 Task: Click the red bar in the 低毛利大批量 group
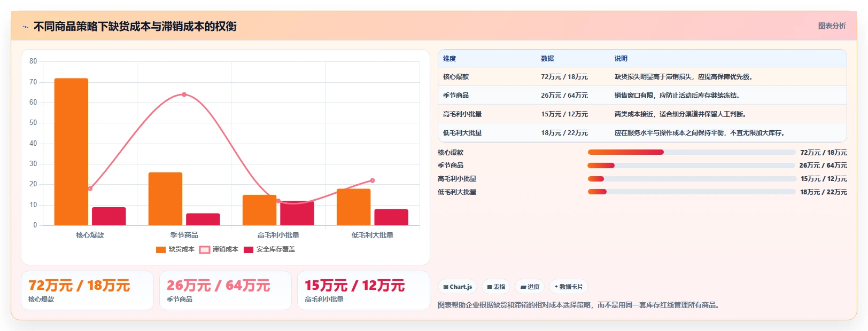[x=391, y=217]
